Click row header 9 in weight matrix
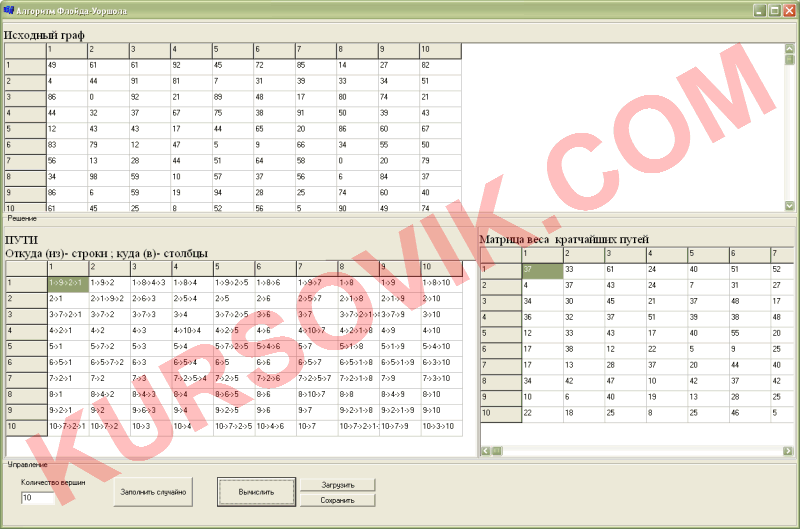 pos(501,398)
